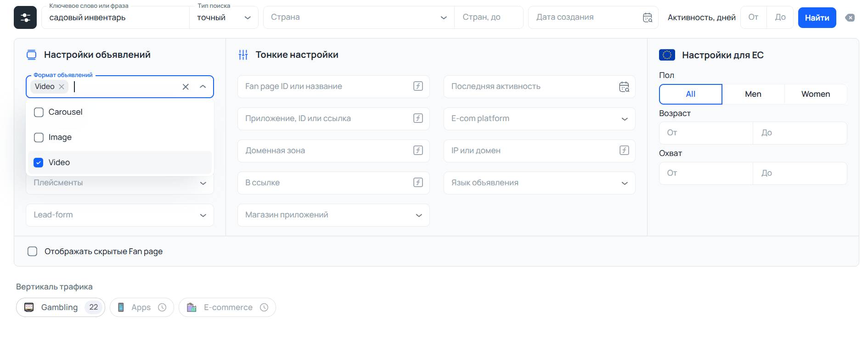Click the Fan page ID или название field
868x339 pixels.
(x=333, y=87)
